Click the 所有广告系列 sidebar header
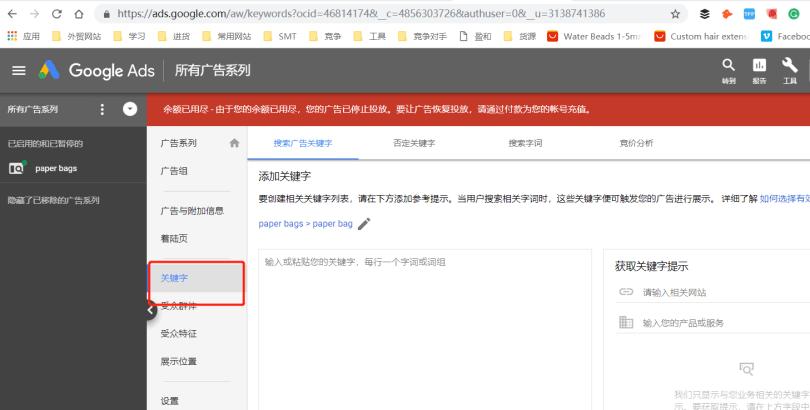This screenshot has height=410, width=810. pos(33,109)
